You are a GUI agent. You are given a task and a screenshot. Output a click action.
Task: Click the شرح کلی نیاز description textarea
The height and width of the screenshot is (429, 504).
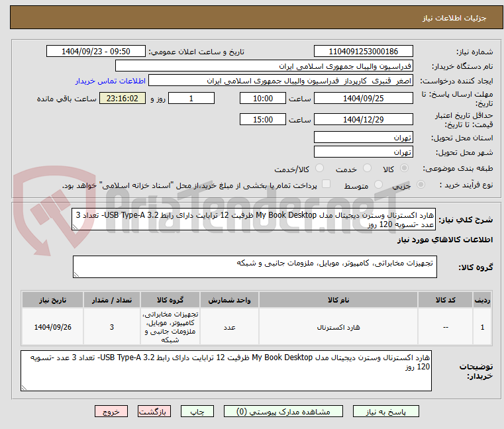(254, 219)
